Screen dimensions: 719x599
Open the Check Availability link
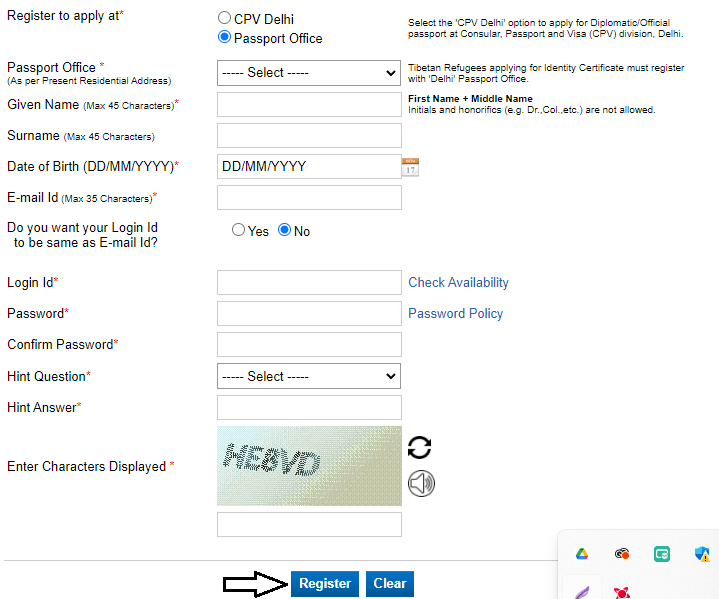pyautogui.click(x=459, y=283)
